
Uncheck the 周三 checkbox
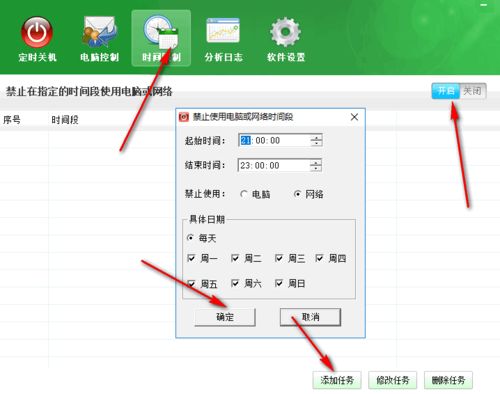[x=279, y=258]
